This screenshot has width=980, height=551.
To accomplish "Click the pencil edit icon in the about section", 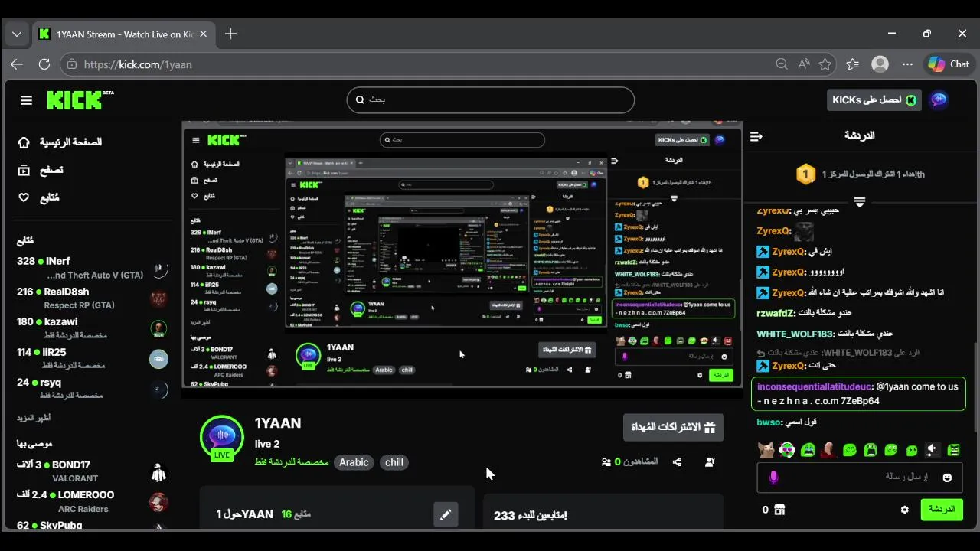I will pos(446,514).
